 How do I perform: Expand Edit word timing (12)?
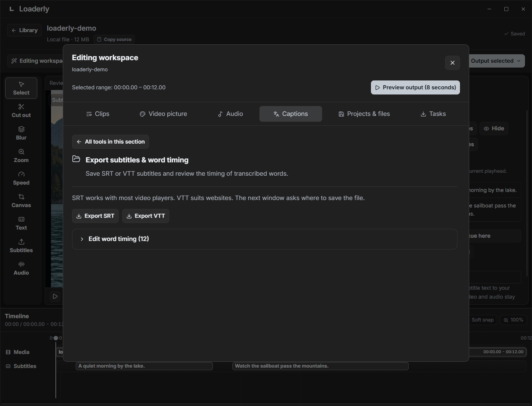(265, 239)
